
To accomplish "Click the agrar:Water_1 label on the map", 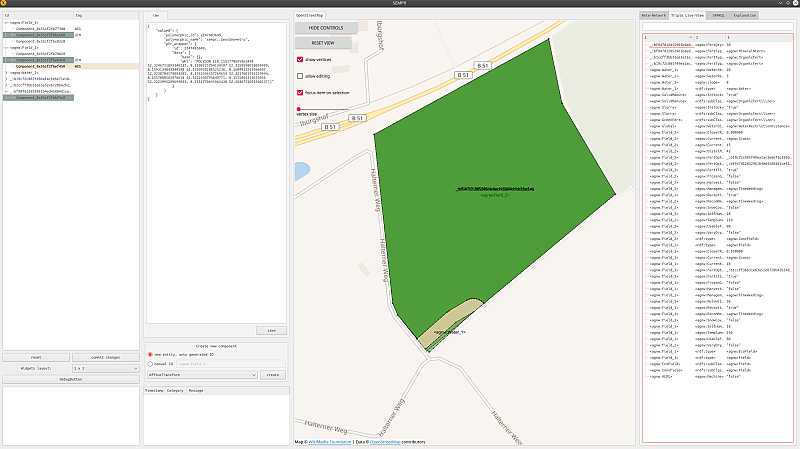I will (449, 332).
